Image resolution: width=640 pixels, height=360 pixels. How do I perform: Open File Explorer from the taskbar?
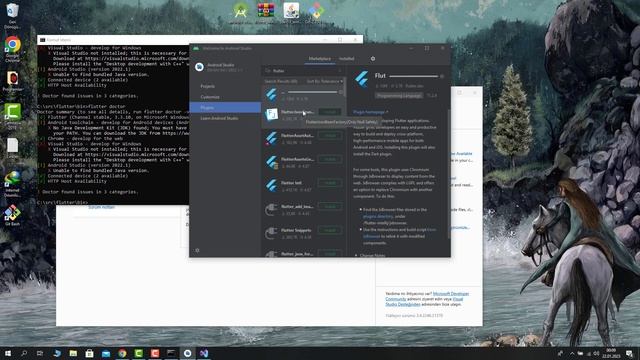click(73, 353)
